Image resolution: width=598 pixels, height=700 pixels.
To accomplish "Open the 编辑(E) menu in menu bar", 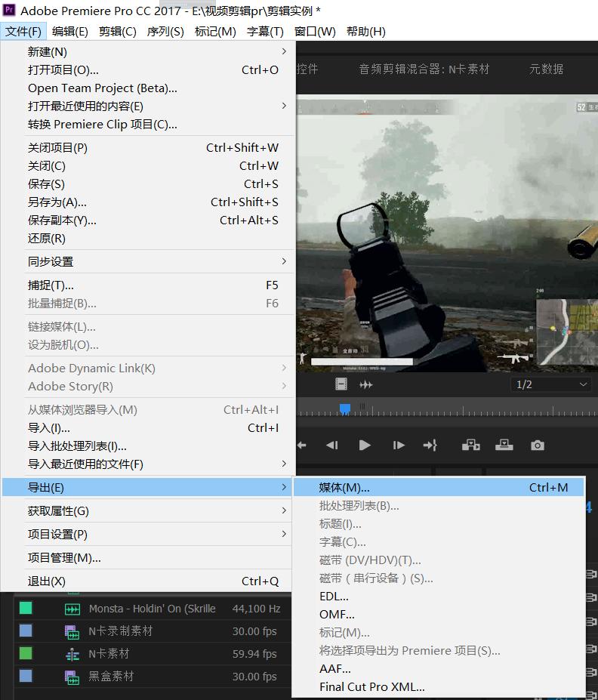I will tap(70, 31).
